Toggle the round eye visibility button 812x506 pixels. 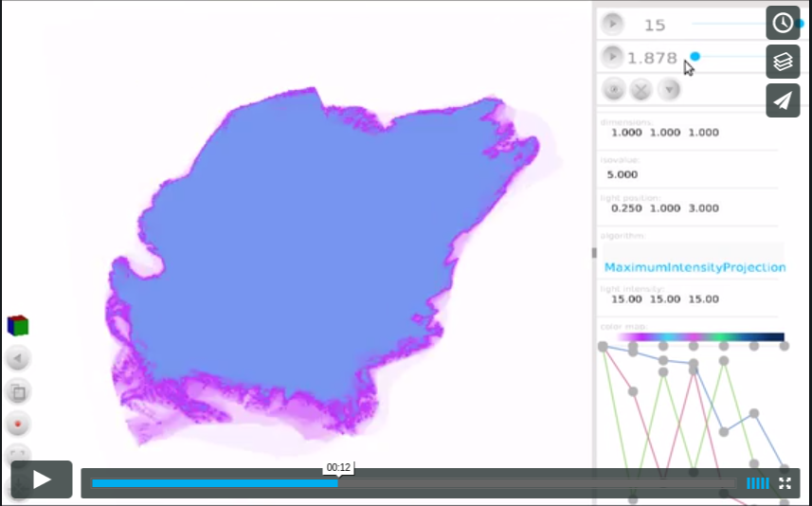(614, 89)
